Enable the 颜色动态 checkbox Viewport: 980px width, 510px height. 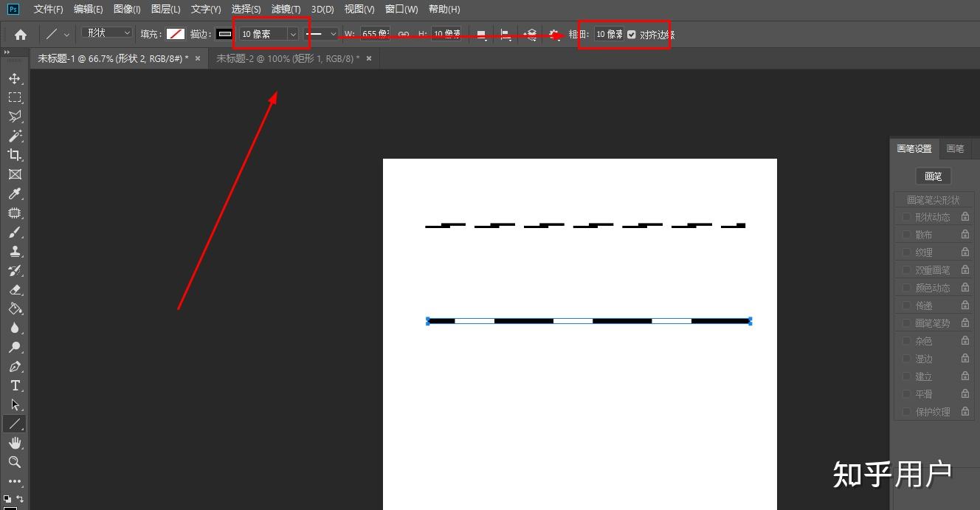click(x=906, y=288)
